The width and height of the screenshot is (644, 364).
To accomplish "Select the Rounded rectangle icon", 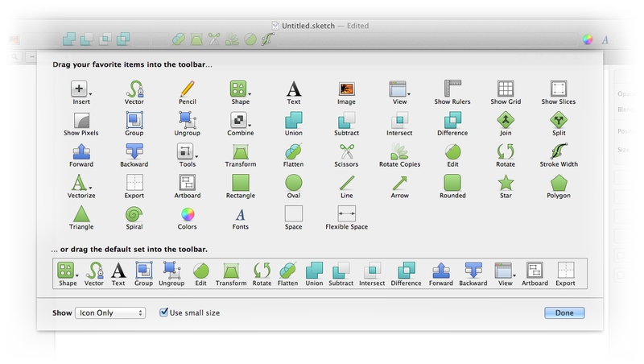I will (452, 183).
